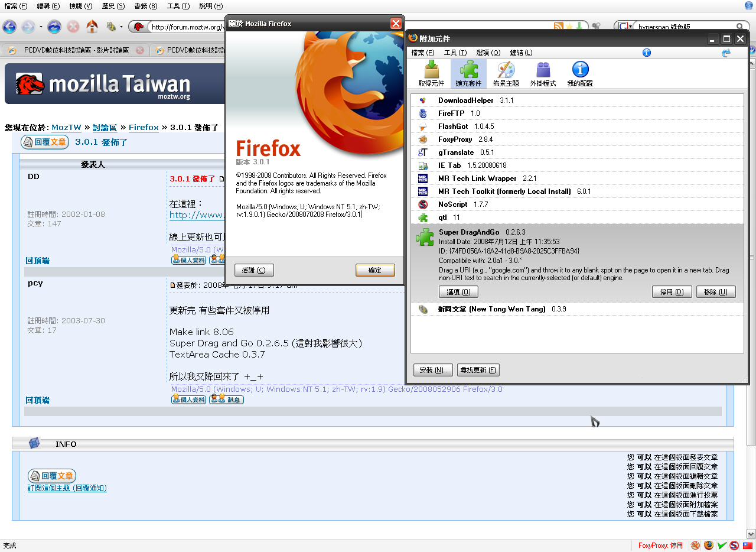Click the MozTW breadcrumb link
The width and height of the screenshot is (756, 552).
point(66,128)
